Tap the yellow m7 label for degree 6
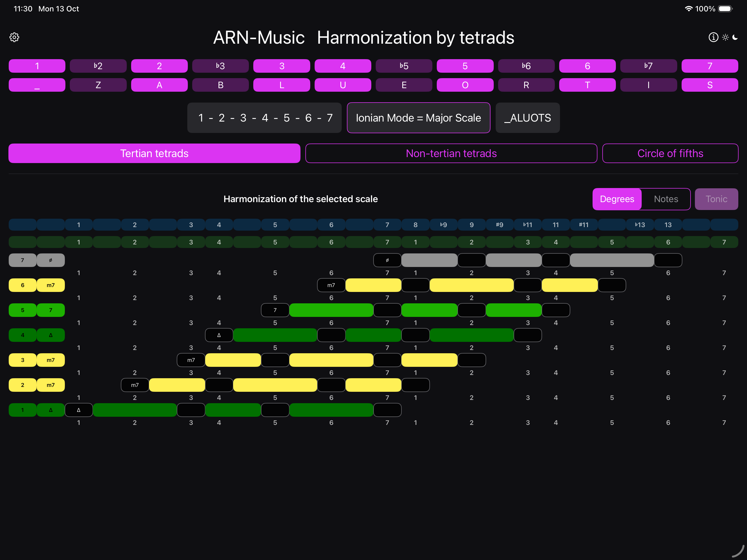Viewport: 747px width, 560px height. click(50, 285)
